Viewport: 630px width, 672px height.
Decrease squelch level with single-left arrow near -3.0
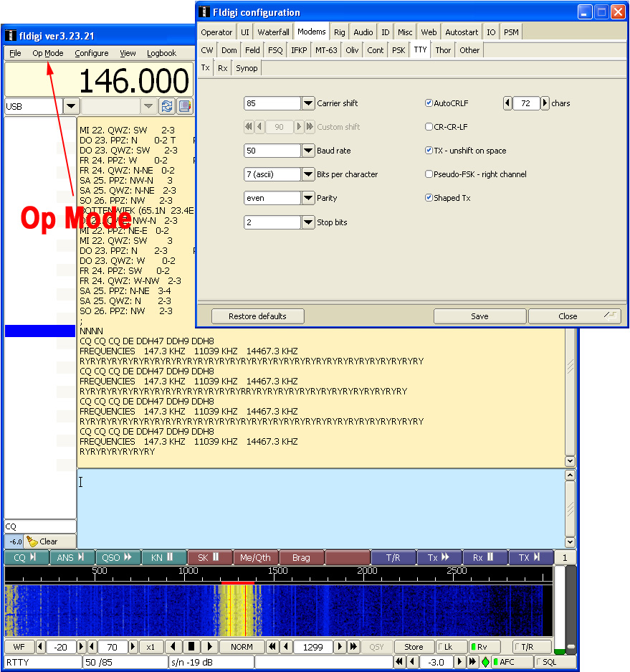point(412,662)
